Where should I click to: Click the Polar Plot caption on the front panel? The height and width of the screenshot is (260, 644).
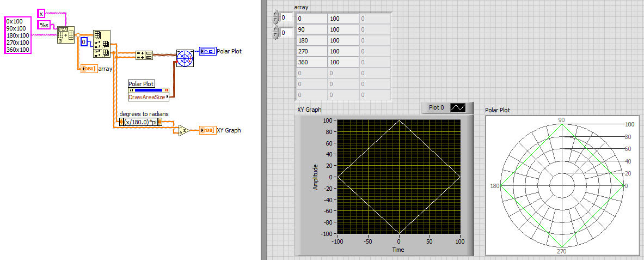(x=498, y=110)
